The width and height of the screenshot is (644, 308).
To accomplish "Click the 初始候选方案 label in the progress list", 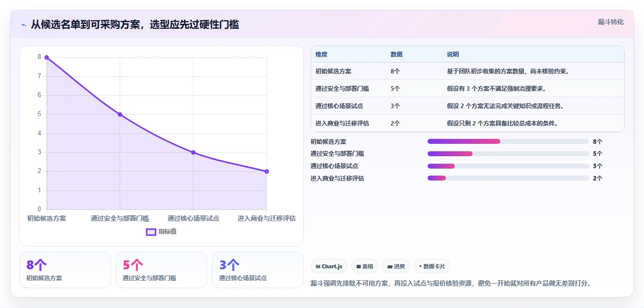I will [x=328, y=141].
